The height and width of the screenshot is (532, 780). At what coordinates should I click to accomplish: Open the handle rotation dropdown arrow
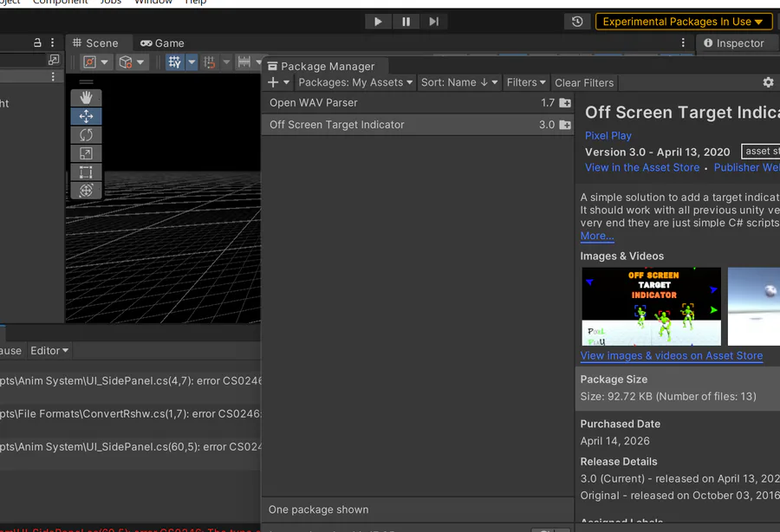140,62
